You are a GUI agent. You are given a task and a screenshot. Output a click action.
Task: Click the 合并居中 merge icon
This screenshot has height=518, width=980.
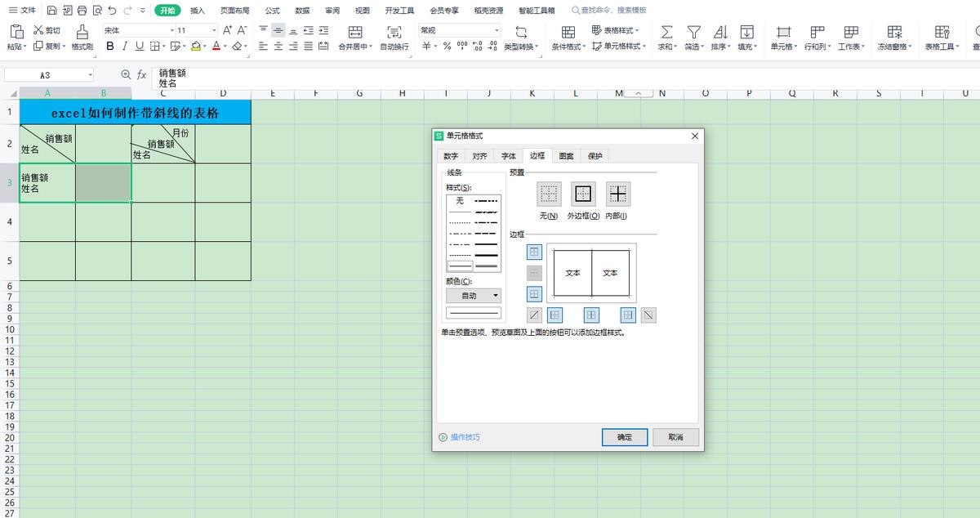(x=355, y=32)
